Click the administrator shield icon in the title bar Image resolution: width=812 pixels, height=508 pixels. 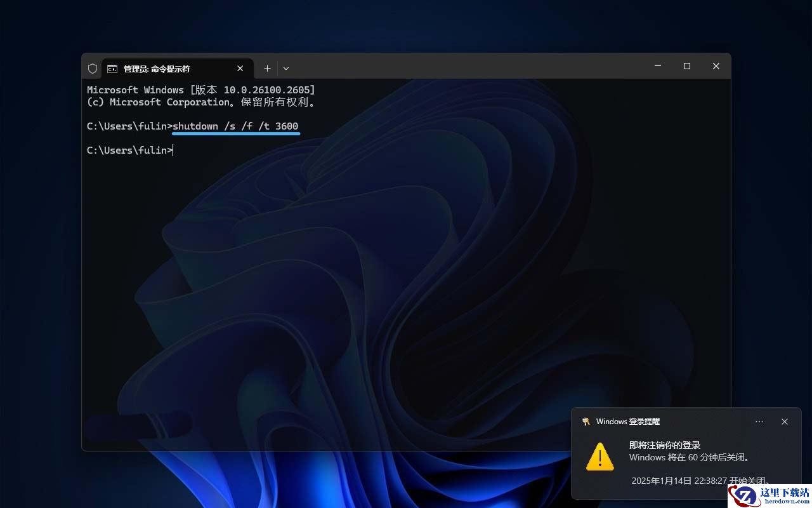pos(93,69)
